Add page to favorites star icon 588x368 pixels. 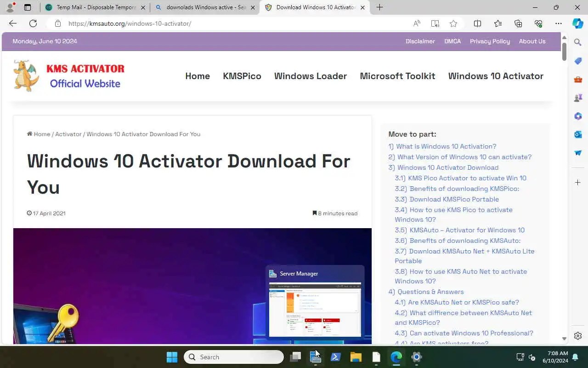pos(453,23)
